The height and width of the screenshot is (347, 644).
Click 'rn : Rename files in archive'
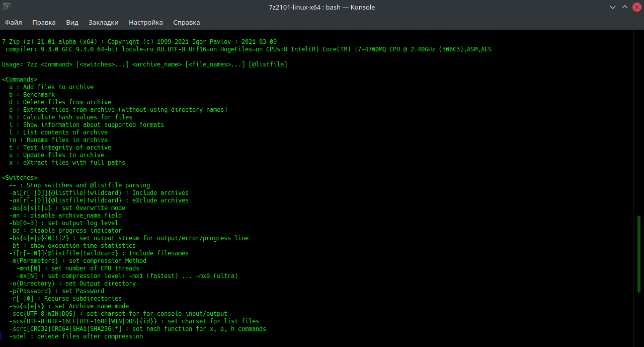pos(58,140)
